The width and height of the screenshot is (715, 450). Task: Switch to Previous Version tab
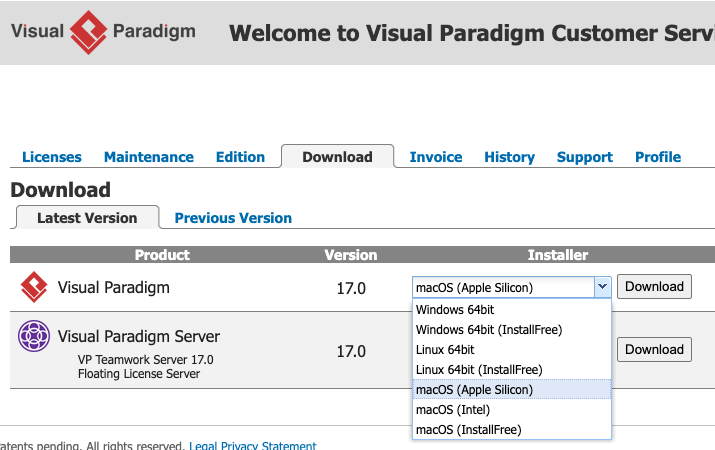click(x=233, y=218)
